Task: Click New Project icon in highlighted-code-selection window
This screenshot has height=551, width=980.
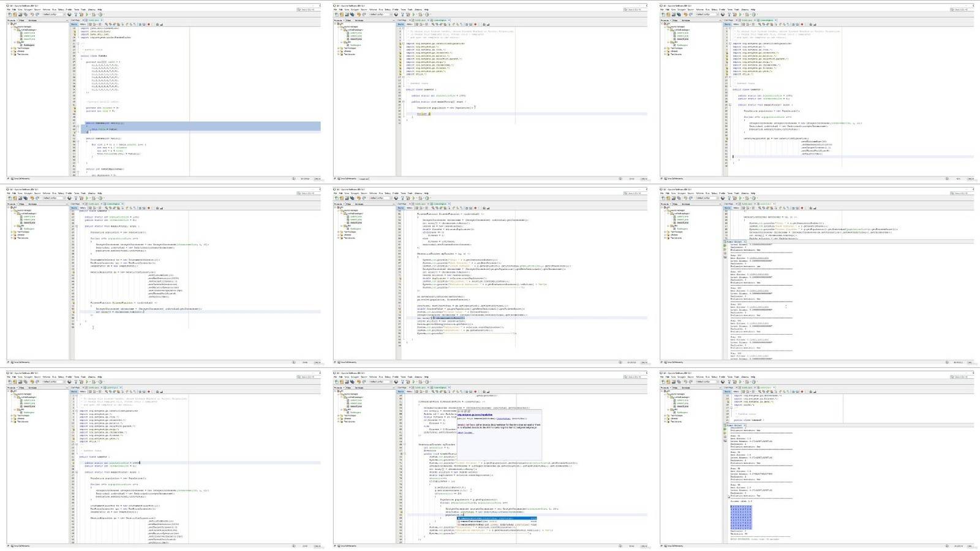Action: [x=15, y=14]
